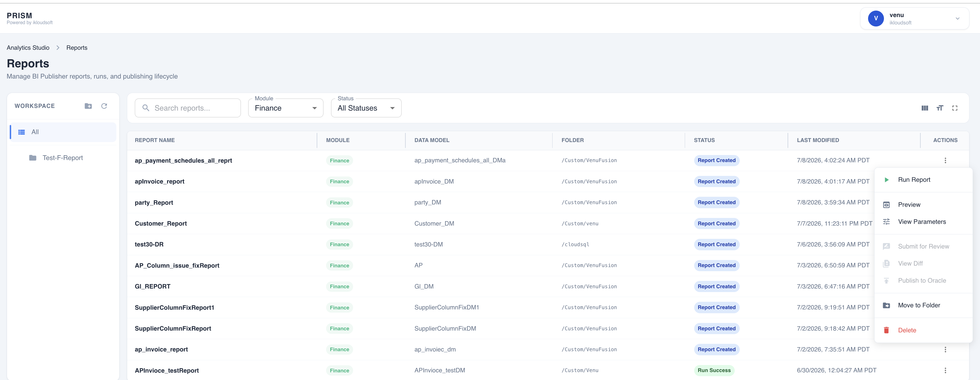Select Move to Folder option
Viewport: 980px width, 380px height.
[923, 305]
